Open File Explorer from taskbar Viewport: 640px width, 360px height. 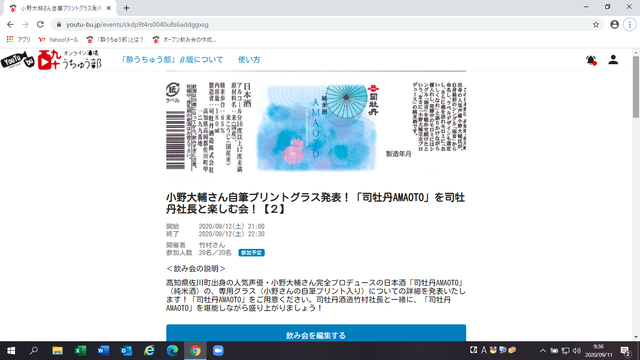[x=57, y=351]
